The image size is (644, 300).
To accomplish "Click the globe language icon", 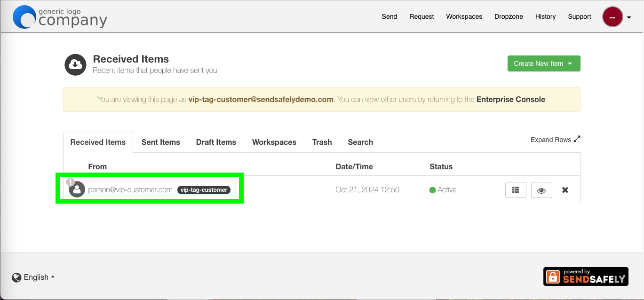I will [x=16, y=277].
